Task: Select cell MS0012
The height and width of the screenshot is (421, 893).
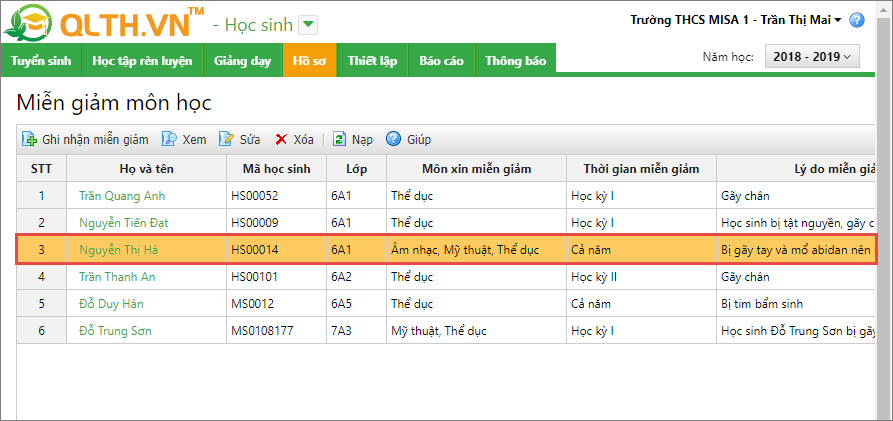Action: click(276, 304)
